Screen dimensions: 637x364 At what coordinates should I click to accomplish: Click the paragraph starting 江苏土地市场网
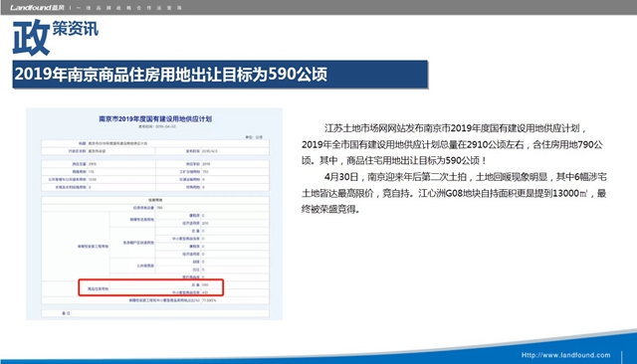(x=453, y=144)
